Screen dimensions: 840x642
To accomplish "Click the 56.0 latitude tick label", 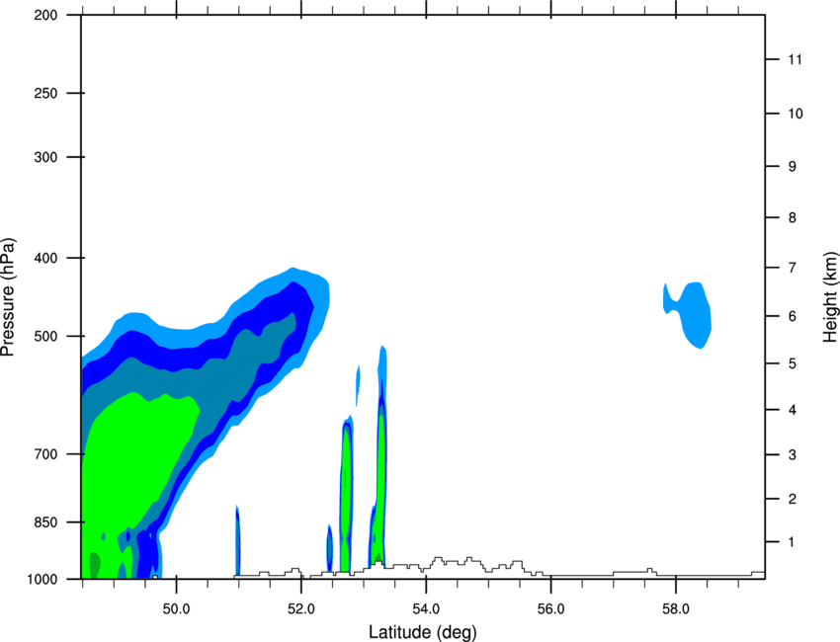I will pos(550,608).
